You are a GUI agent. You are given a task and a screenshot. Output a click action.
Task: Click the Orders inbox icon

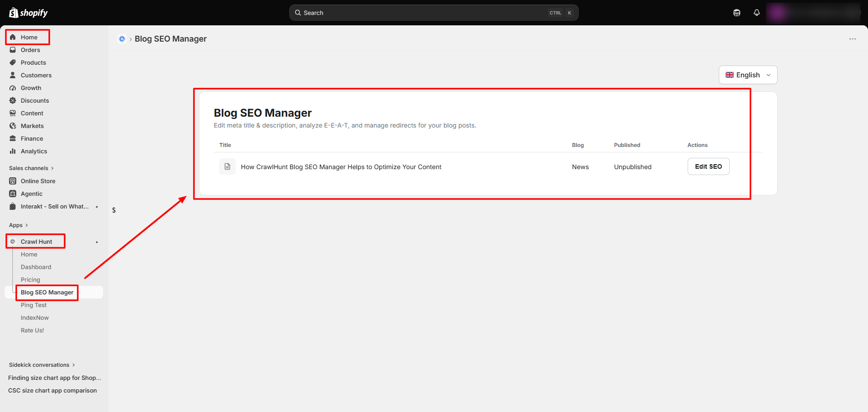point(13,50)
